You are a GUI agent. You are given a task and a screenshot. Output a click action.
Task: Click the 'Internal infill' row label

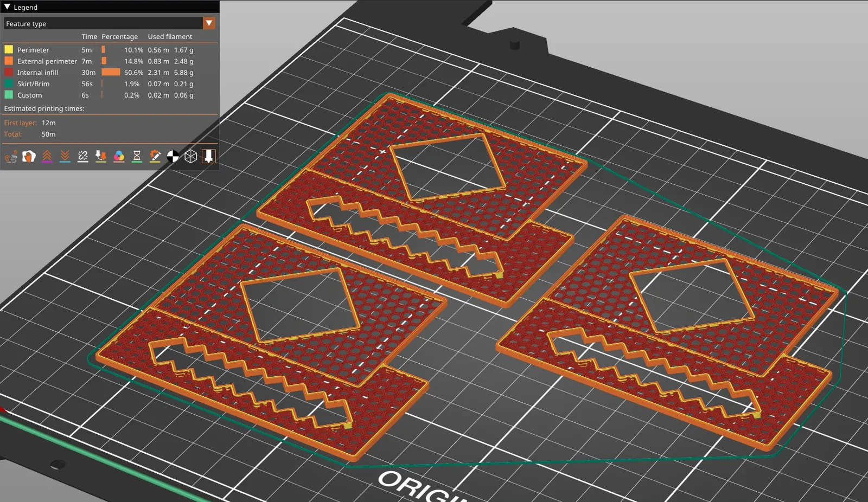pos(37,73)
